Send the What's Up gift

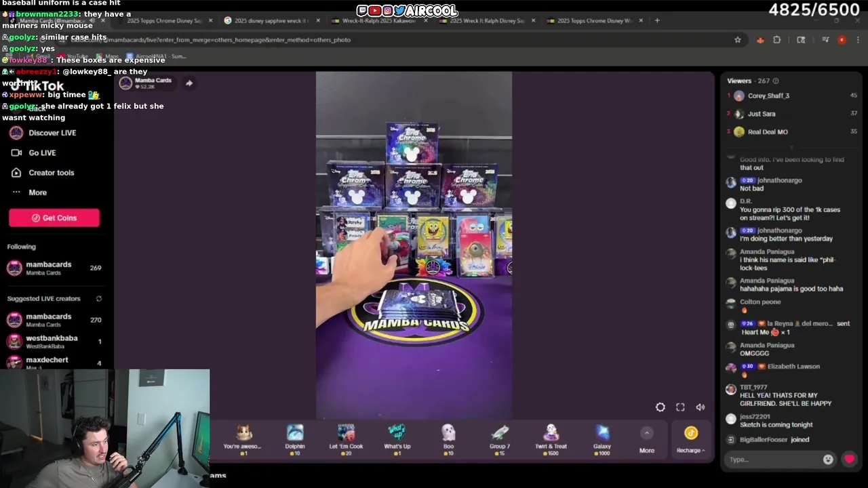pos(397,439)
